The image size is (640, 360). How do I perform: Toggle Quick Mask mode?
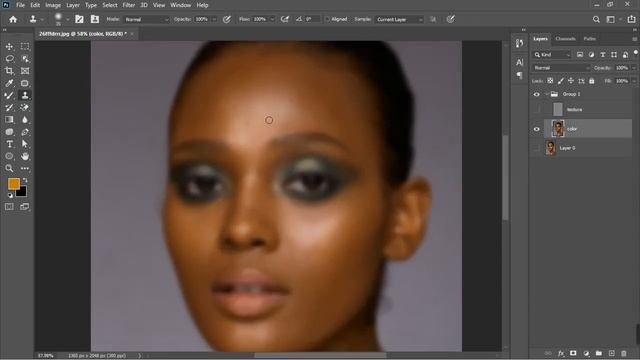click(9, 207)
